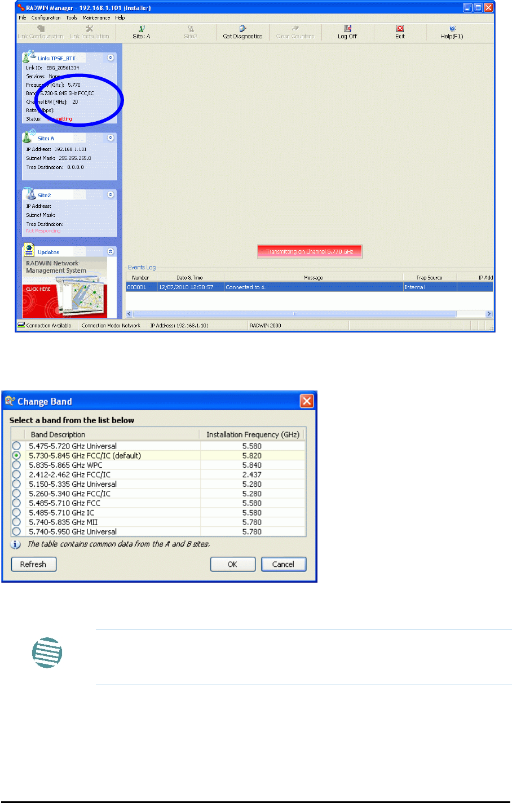Select 5.485-5.710 GHz IC band
This screenshot has width=512, height=812.
16,513
